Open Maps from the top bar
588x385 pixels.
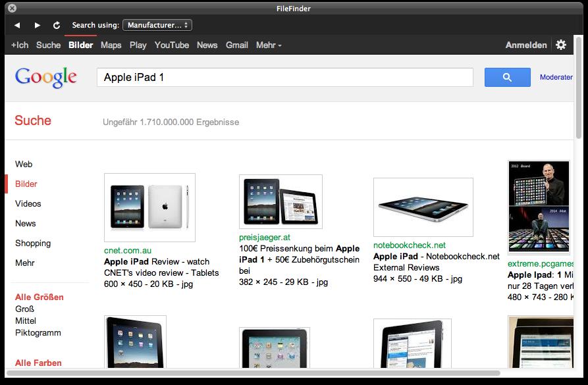[x=111, y=45]
